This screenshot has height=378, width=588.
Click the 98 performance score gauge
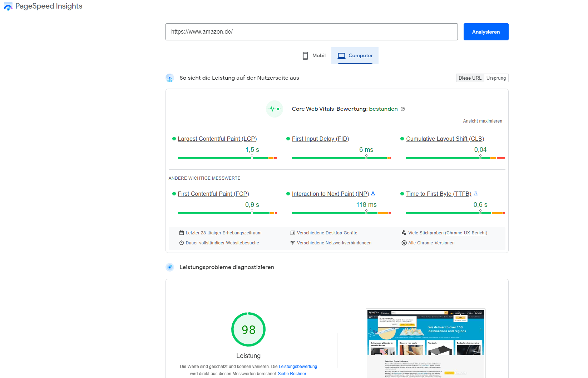(248, 329)
